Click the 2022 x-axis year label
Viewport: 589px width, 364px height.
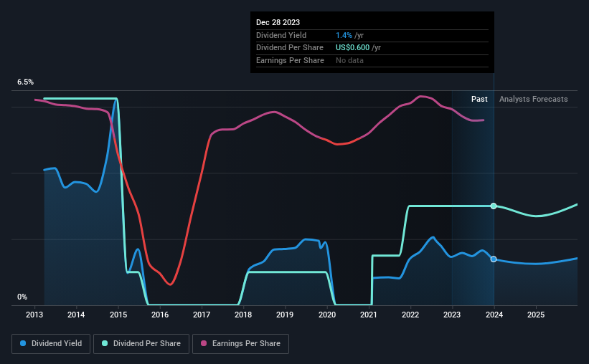pos(410,315)
